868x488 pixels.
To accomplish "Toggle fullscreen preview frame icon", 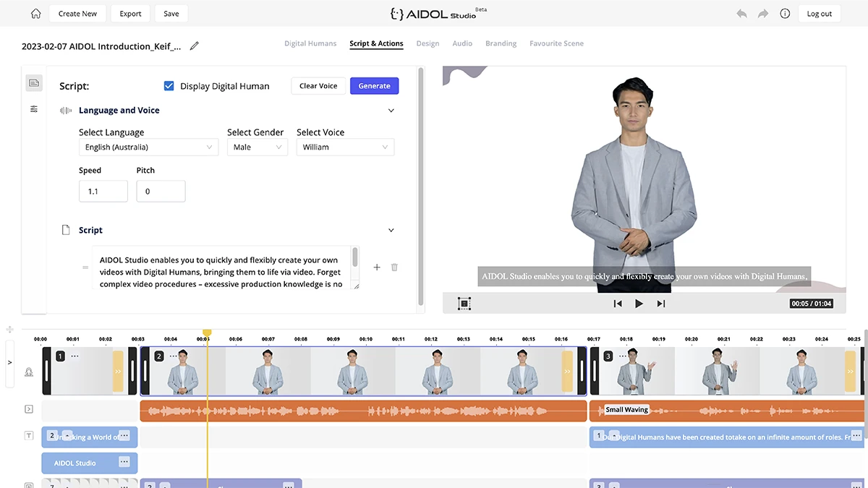I will pyautogui.click(x=464, y=304).
